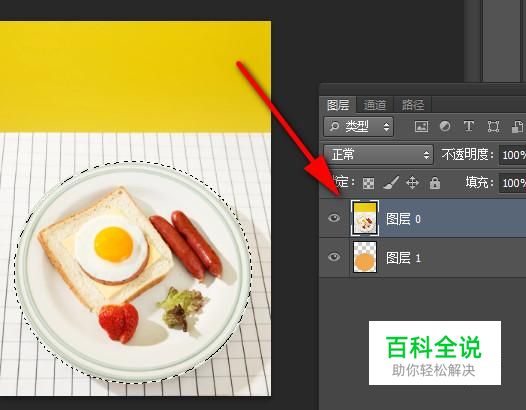This screenshot has width=526, height=410.
Task: Toggle lock position move icon
Action: [x=412, y=183]
